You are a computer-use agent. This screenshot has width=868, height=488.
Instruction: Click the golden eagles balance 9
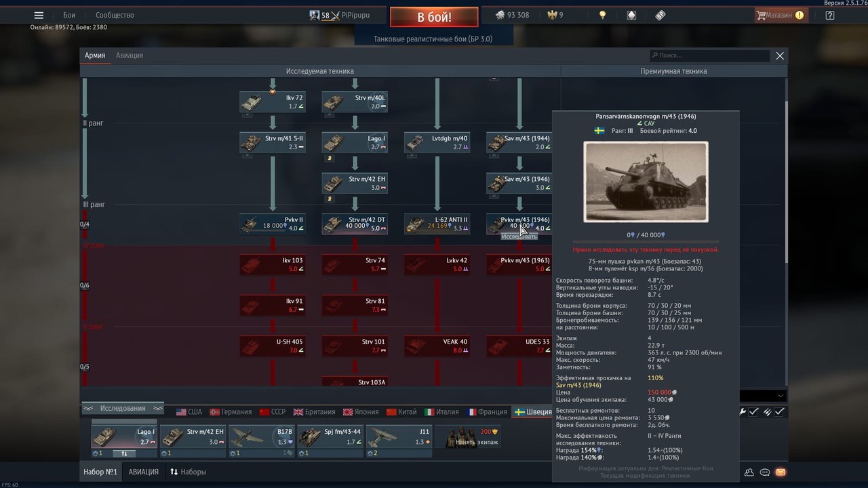554,15
